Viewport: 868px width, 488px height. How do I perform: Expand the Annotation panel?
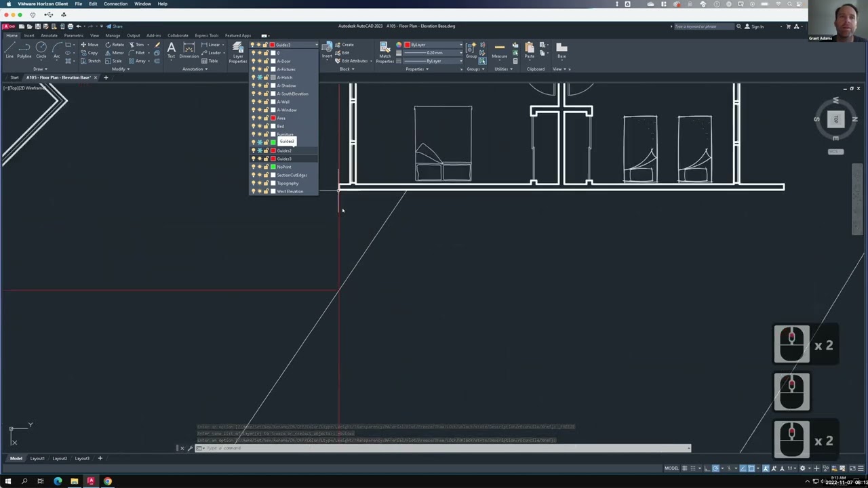(x=195, y=69)
